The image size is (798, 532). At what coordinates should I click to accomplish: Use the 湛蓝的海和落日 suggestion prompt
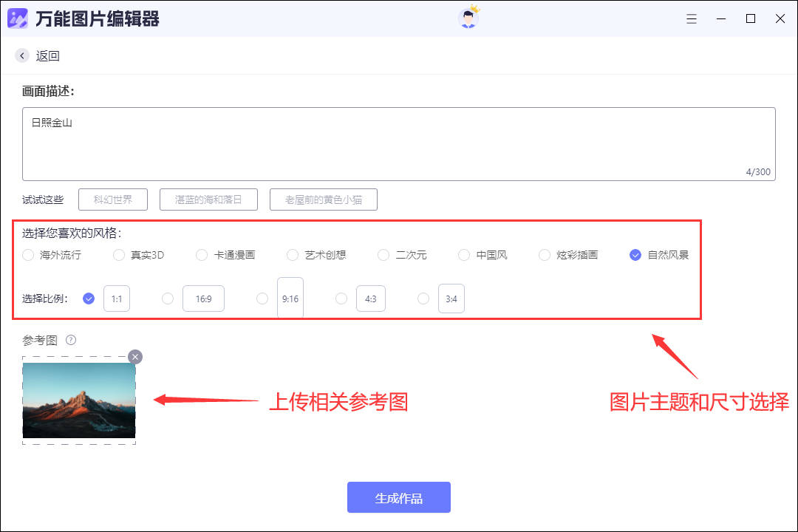point(209,199)
